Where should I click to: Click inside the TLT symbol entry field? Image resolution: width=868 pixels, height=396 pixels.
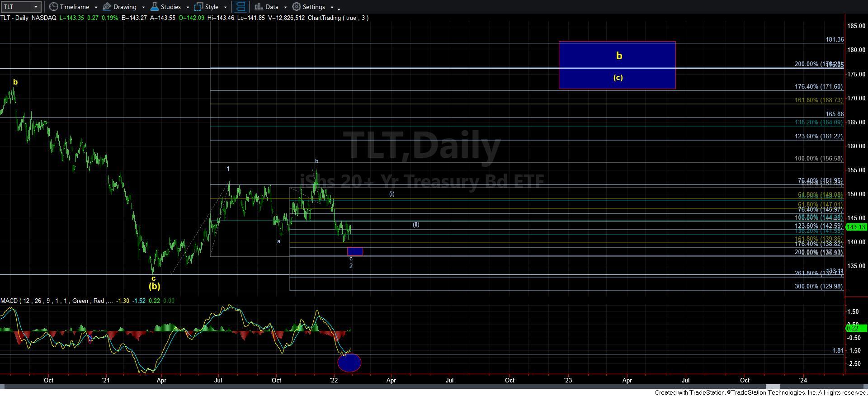[x=16, y=7]
